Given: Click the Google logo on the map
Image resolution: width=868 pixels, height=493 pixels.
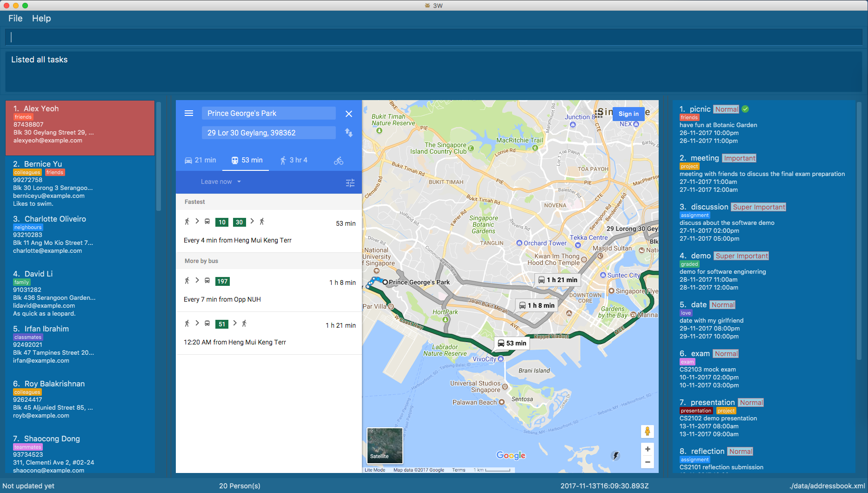Looking at the screenshot, I should pyautogui.click(x=511, y=455).
